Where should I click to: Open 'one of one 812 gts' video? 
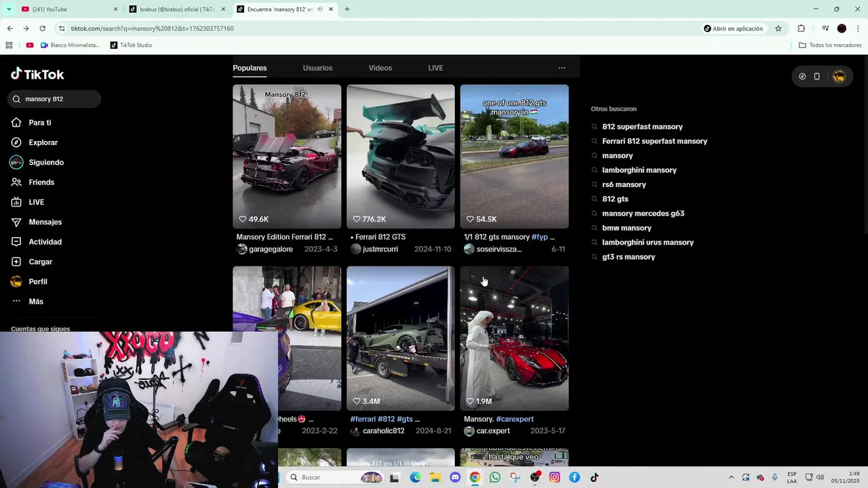pos(515,157)
